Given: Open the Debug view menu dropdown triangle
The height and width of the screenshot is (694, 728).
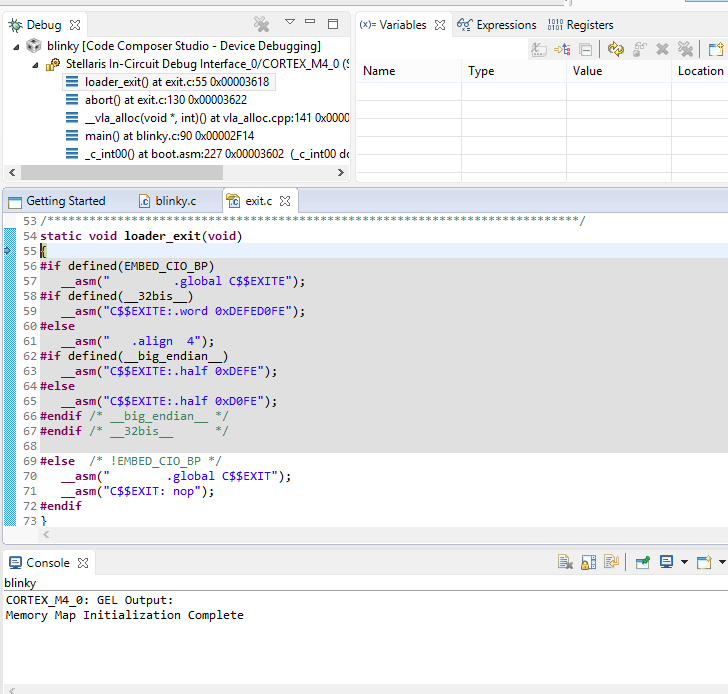Looking at the screenshot, I should (x=290, y=22).
